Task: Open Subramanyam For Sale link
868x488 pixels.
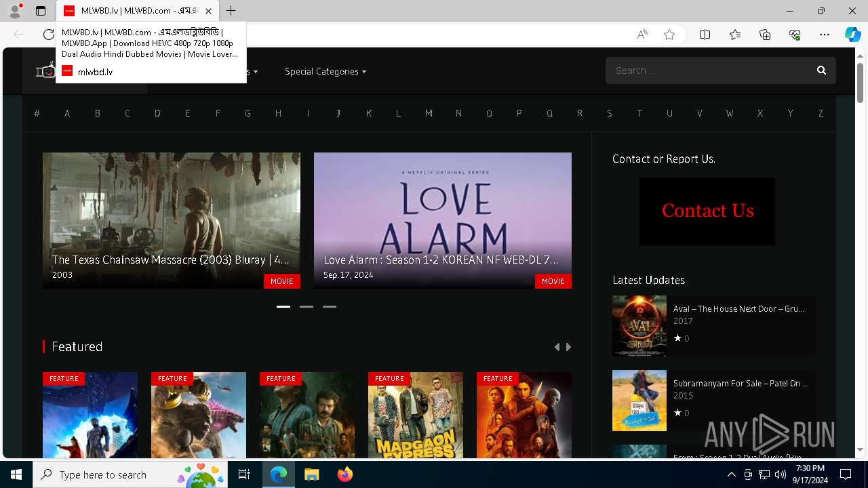Action: [x=741, y=383]
